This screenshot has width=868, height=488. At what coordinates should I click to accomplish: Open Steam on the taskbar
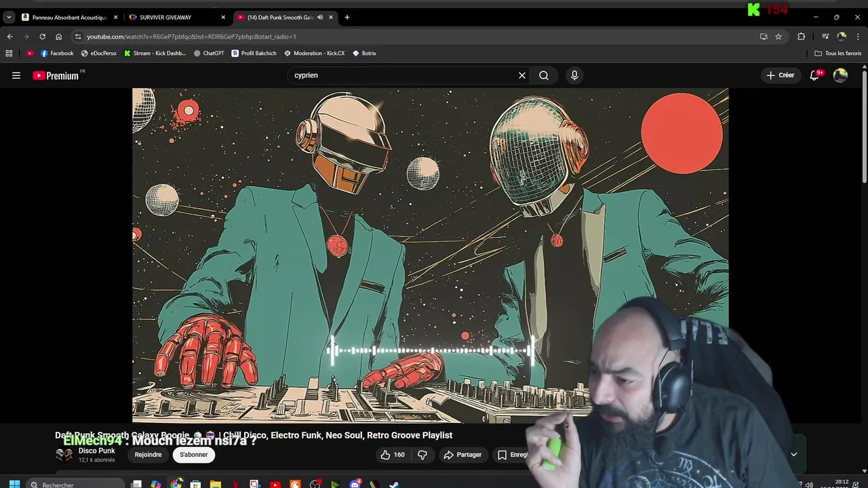394,484
